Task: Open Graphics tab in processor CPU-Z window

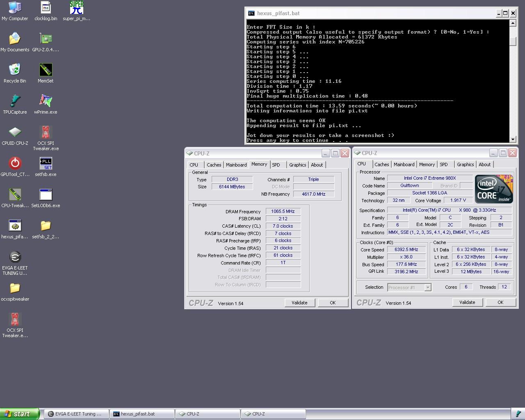Action: 465,164
